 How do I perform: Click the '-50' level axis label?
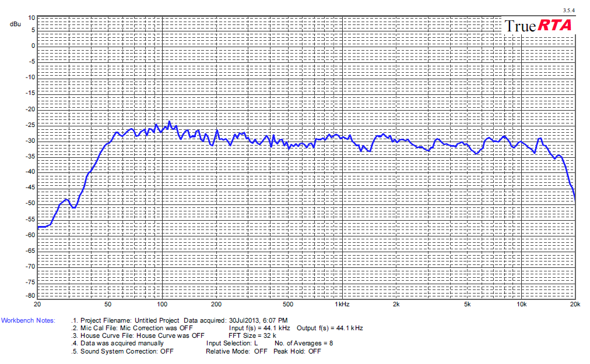coord(30,203)
